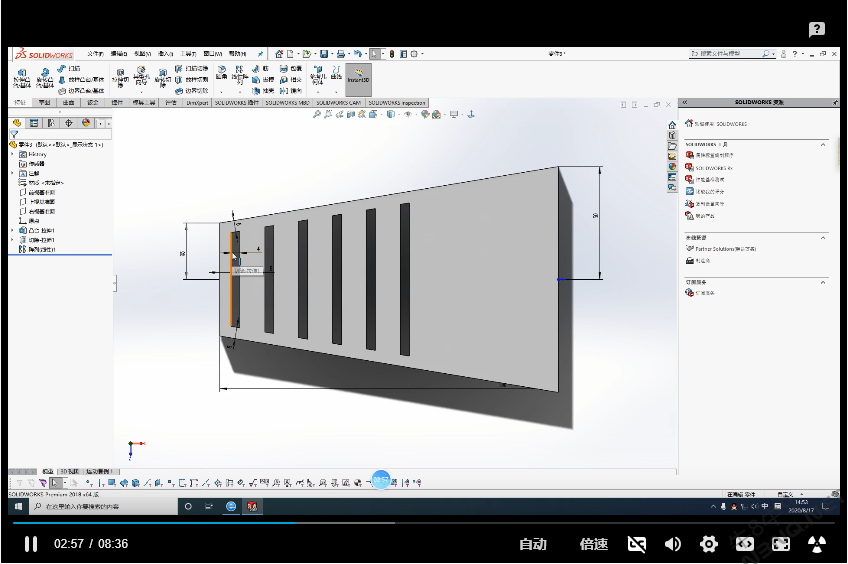This screenshot has width=848, height=564.
Task: Click the welcome to SOLIDWORKS link
Action: coord(720,124)
